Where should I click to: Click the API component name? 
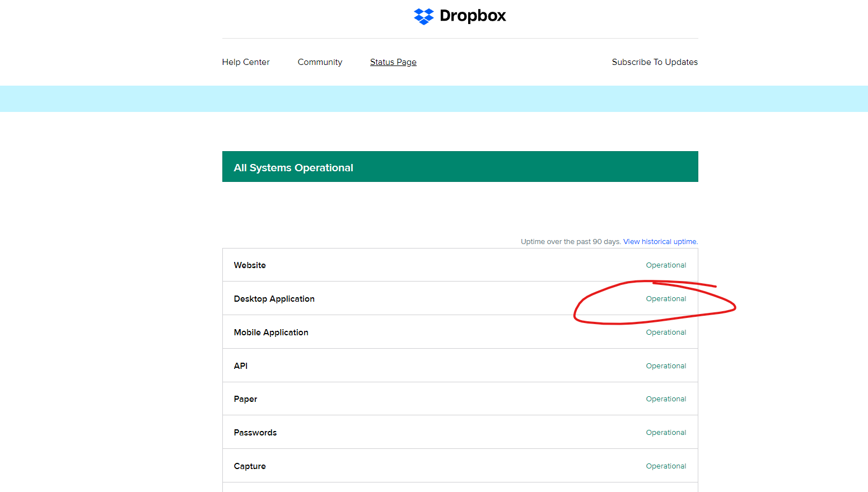click(x=241, y=366)
